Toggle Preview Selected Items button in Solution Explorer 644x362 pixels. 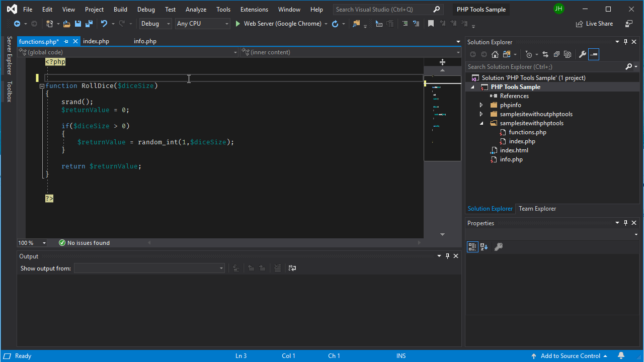pos(594,54)
